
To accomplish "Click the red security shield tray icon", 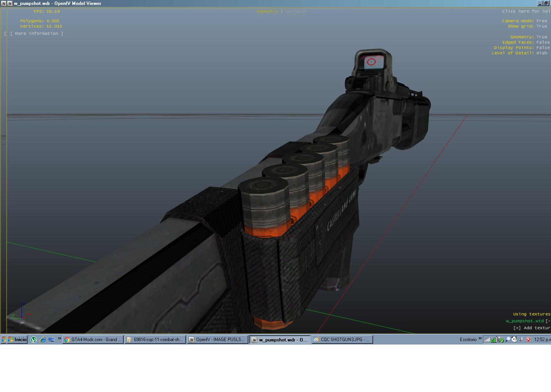I will [528, 340].
